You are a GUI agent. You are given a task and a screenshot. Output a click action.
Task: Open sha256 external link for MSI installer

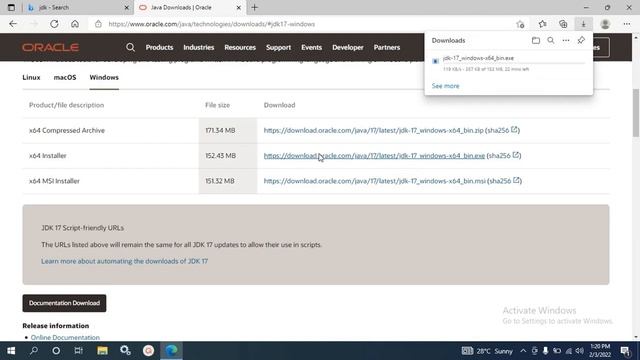517,180
